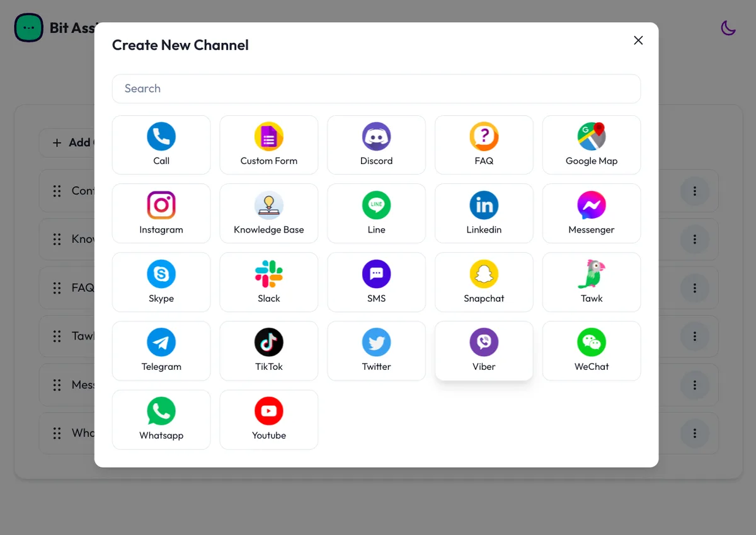Open options menu for Contact row
This screenshot has height=535, width=756.
coord(695,191)
